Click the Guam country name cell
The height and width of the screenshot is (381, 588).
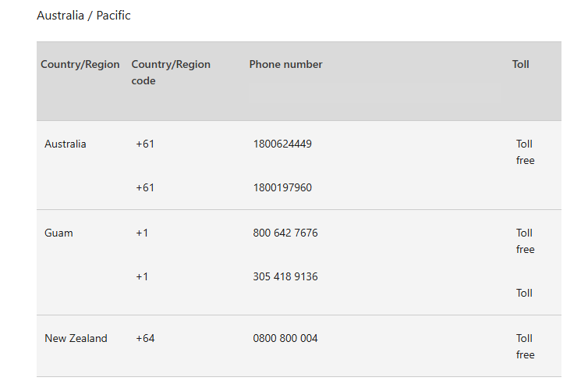(58, 233)
